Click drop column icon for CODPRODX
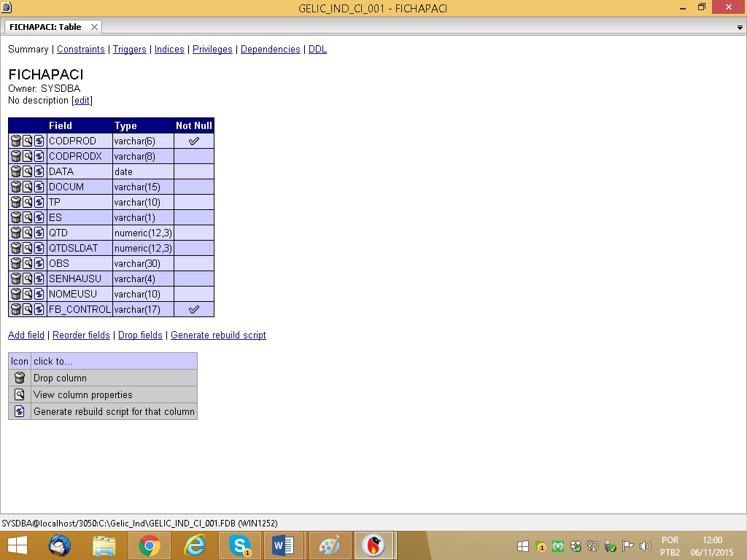 point(16,156)
